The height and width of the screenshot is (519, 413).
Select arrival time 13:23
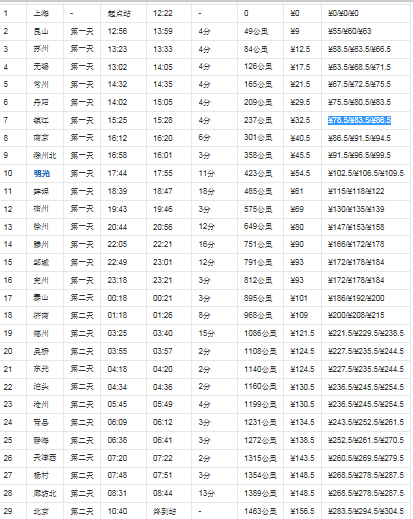point(117,49)
